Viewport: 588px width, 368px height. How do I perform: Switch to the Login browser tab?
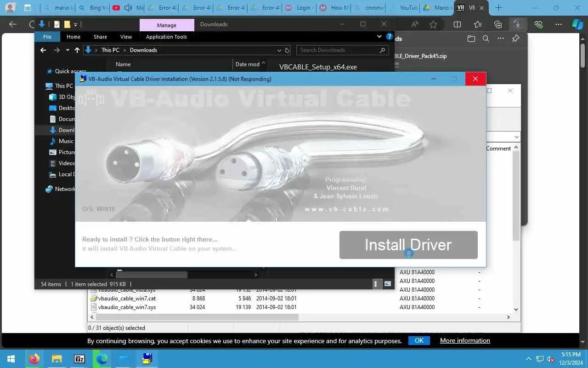[x=300, y=8]
